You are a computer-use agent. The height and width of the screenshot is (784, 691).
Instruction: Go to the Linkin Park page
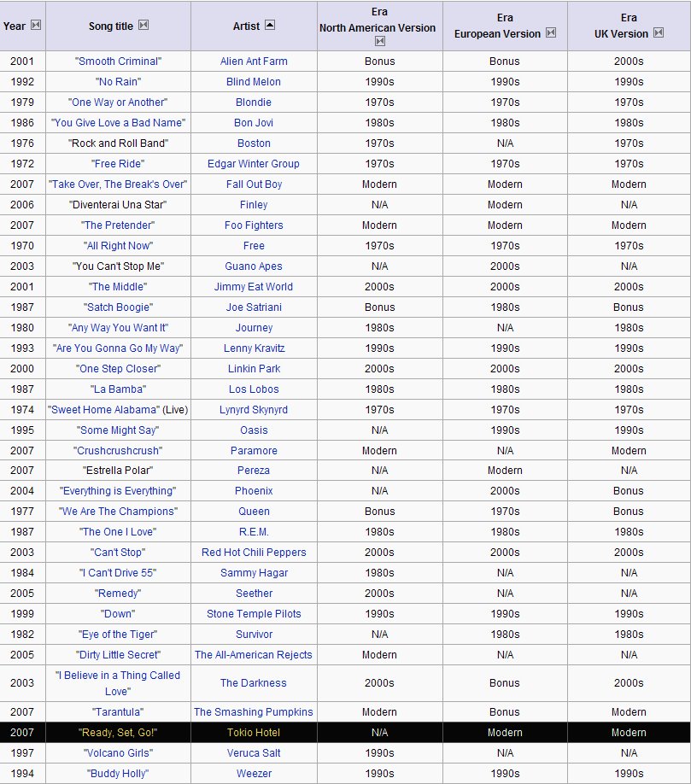tap(254, 368)
